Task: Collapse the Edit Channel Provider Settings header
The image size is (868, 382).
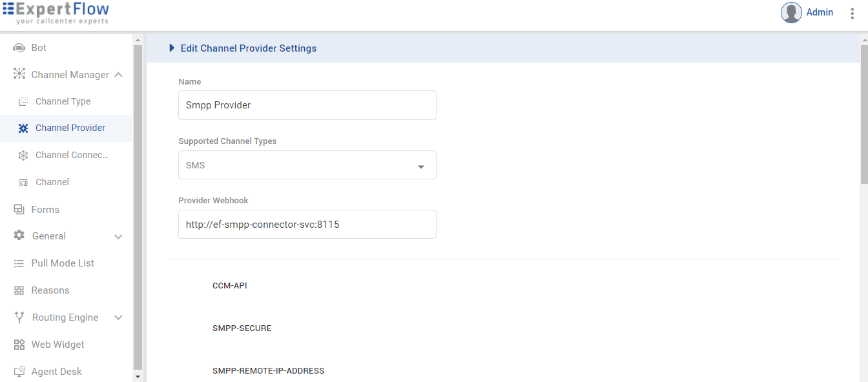Action: point(171,48)
